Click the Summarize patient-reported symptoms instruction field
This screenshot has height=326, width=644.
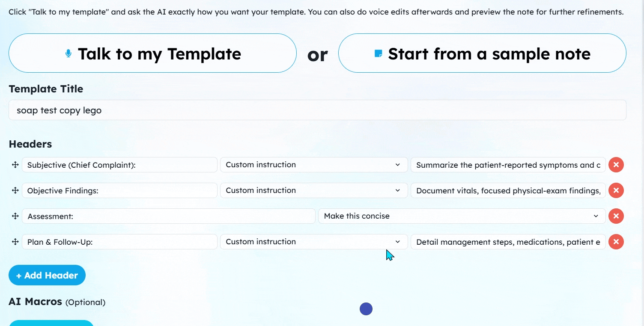coord(508,165)
